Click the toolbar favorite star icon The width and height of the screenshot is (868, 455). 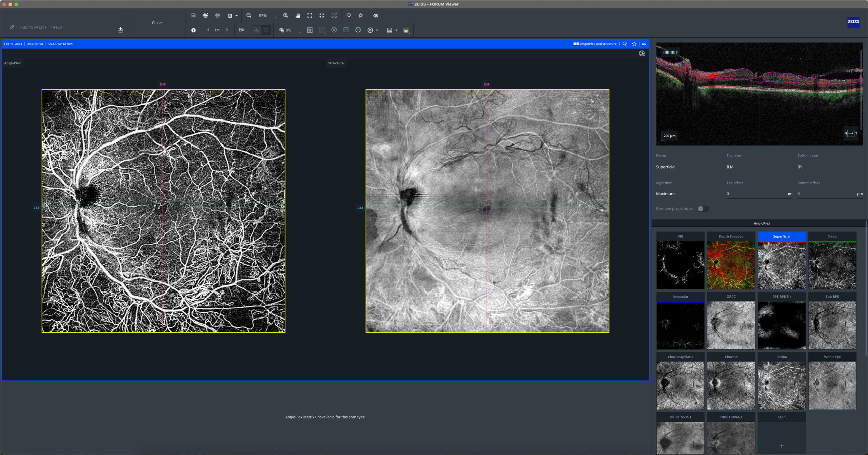(x=361, y=16)
